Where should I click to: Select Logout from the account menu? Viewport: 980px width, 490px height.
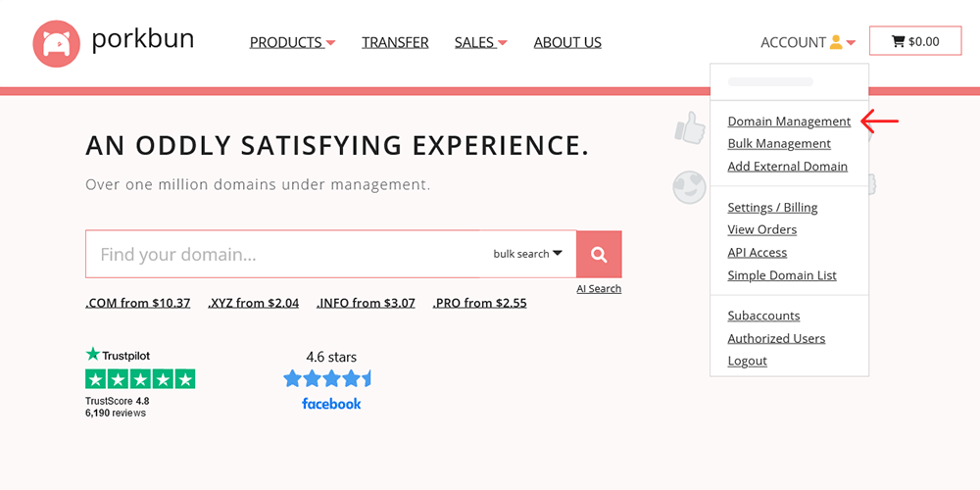point(747,361)
